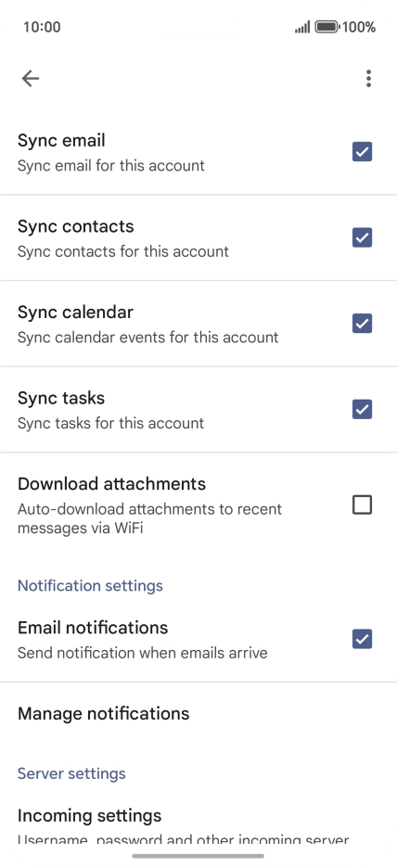397x868 pixels.
Task: Turn off the Sync tasks checkbox
Action: 362,409
